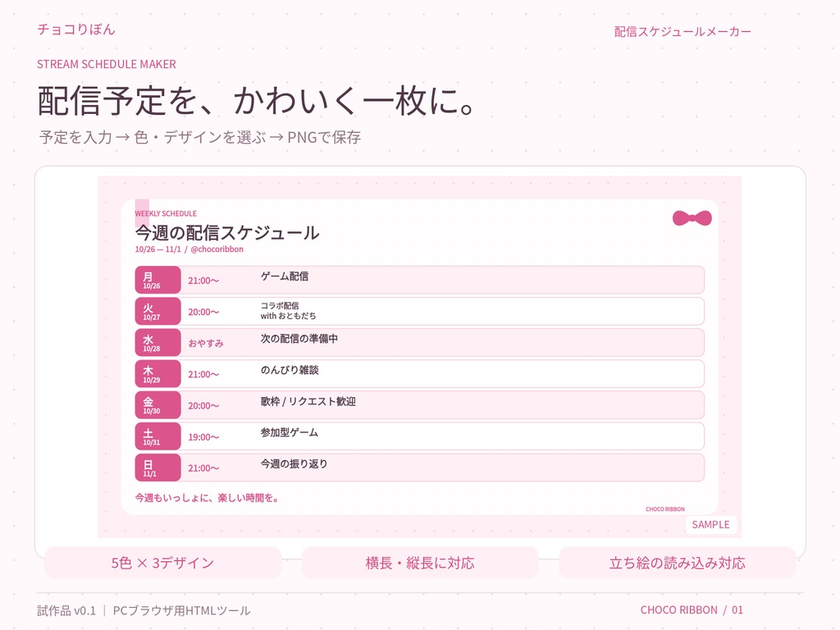Viewport: 840px width, 630px height.
Task: Click the ゲーム配信 schedule entry
Action: 285,276
